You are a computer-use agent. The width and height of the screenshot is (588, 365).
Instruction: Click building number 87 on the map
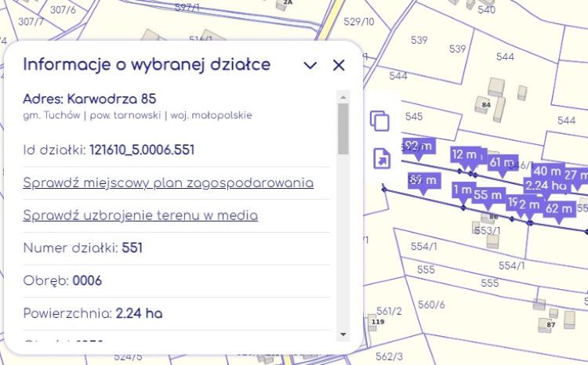click(550, 324)
